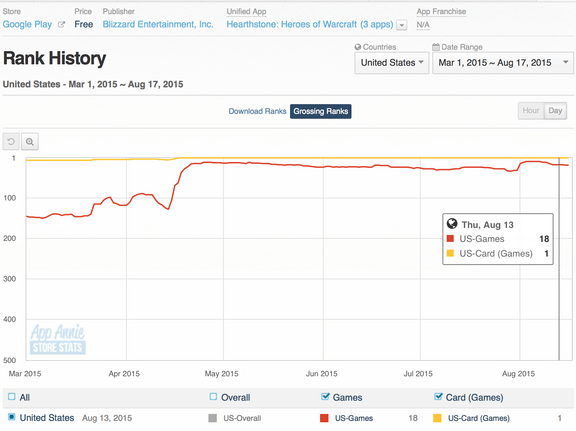
Task: Click the Aug 13, 2015 date in bottom row
Action: 107,418
